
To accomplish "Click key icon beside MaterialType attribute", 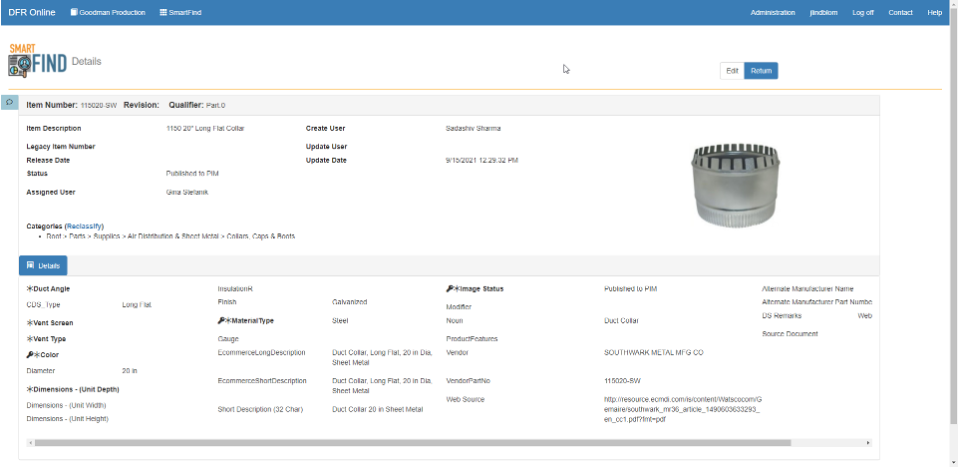I will point(221,320).
